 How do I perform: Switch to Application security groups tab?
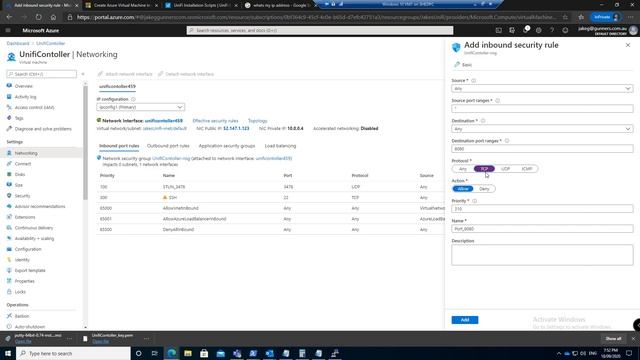click(x=227, y=146)
